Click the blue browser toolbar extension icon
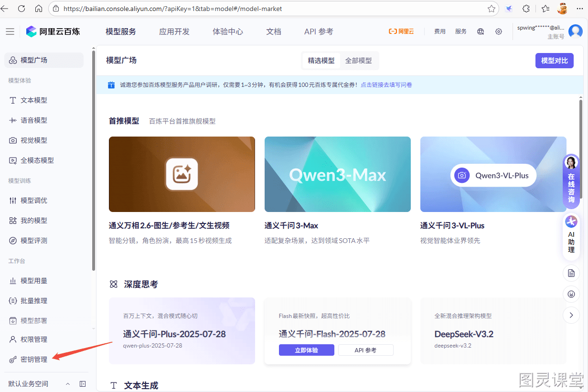The height and width of the screenshot is (392, 588). point(509,9)
